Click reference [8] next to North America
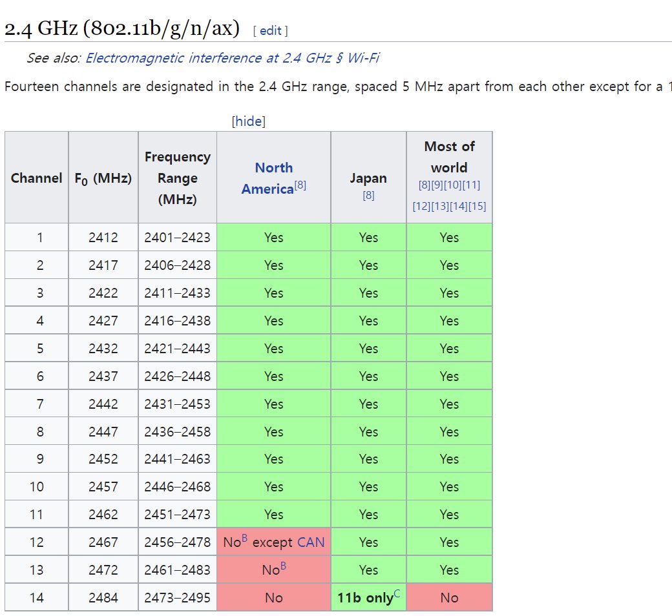The height and width of the screenshot is (616, 672). tap(300, 186)
